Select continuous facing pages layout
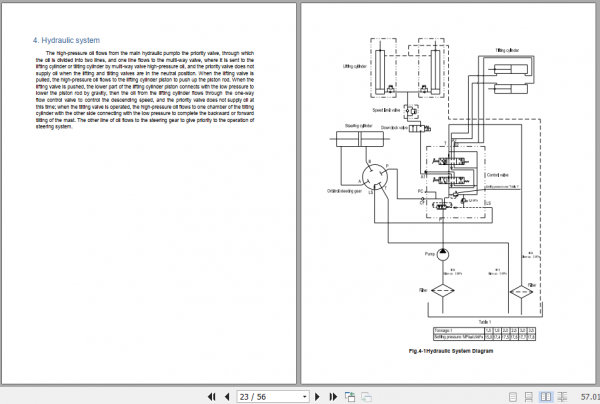 point(562,397)
